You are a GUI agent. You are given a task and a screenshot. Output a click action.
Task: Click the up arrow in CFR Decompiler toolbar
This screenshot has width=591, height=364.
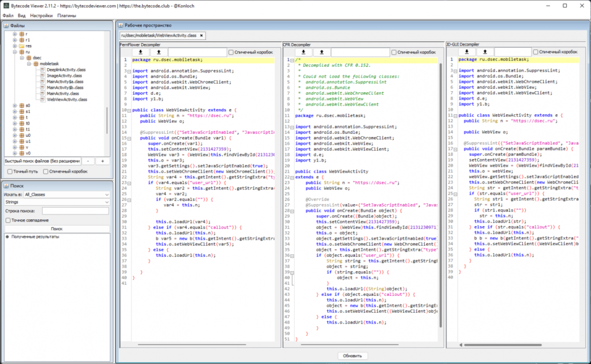click(321, 52)
